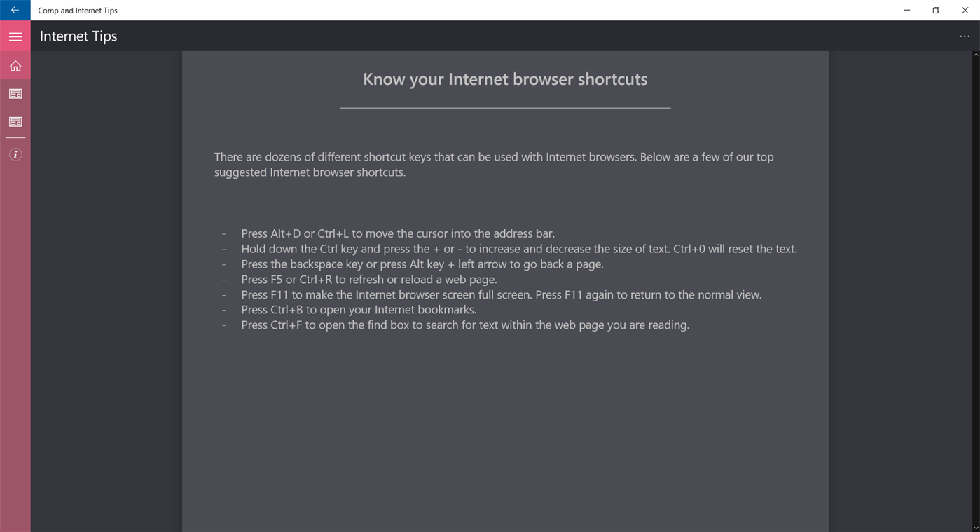Close the Comp and Internet Tips app
Screen dimensions: 980x532
pos(965,10)
